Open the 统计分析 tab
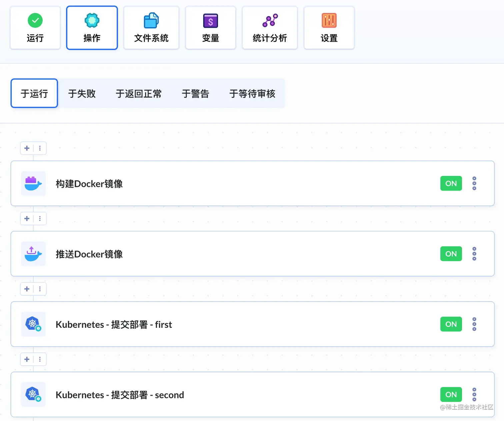The height and width of the screenshot is (421, 504). (270, 28)
